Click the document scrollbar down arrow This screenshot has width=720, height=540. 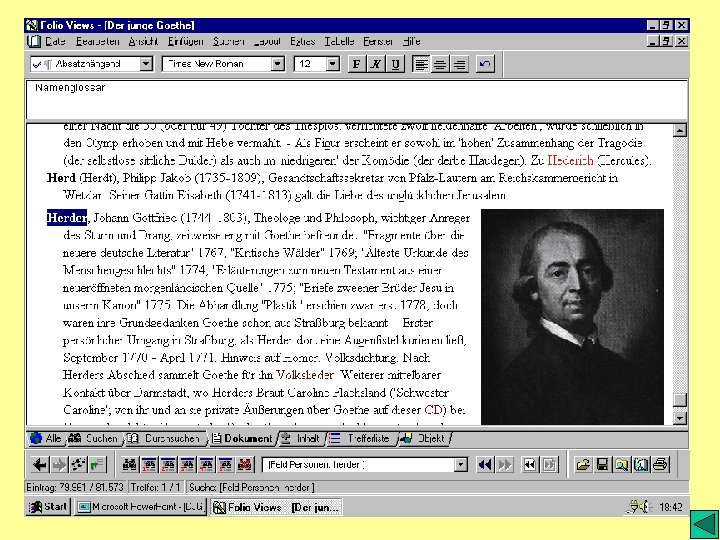pos(680,418)
